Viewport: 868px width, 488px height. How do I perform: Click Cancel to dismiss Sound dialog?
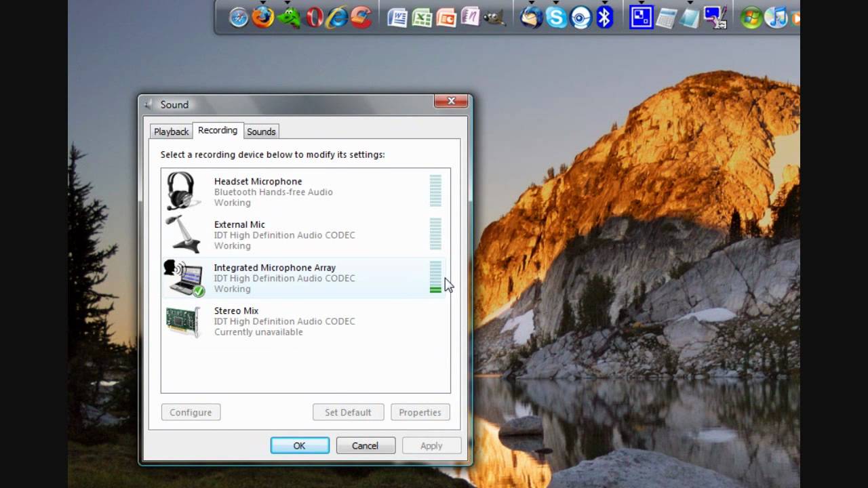[365, 445]
